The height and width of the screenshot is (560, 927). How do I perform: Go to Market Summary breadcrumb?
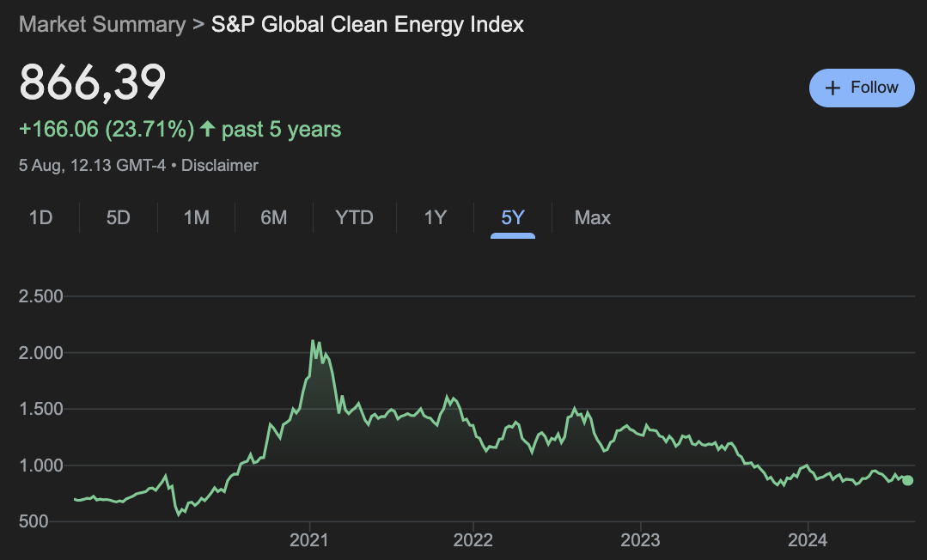tap(102, 24)
